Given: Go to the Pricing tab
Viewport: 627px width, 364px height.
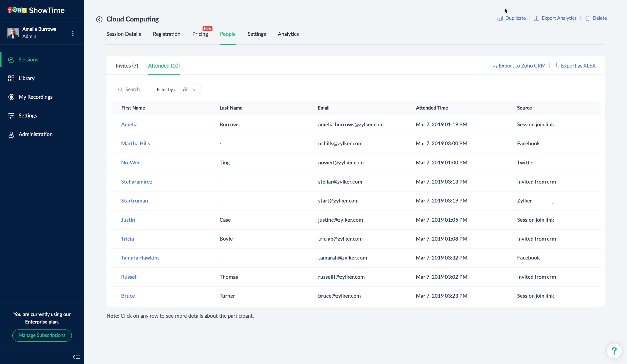Looking at the screenshot, I should [x=200, y=34].
